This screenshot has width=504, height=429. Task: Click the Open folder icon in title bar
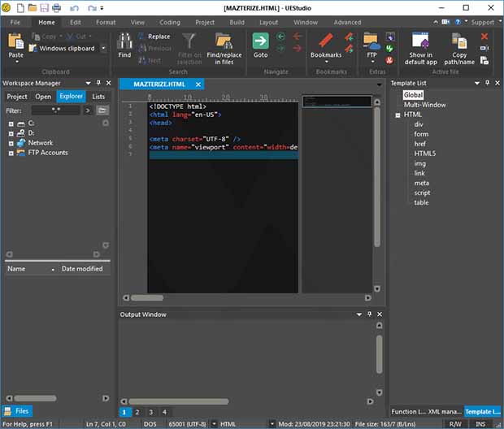click(33, 7)
